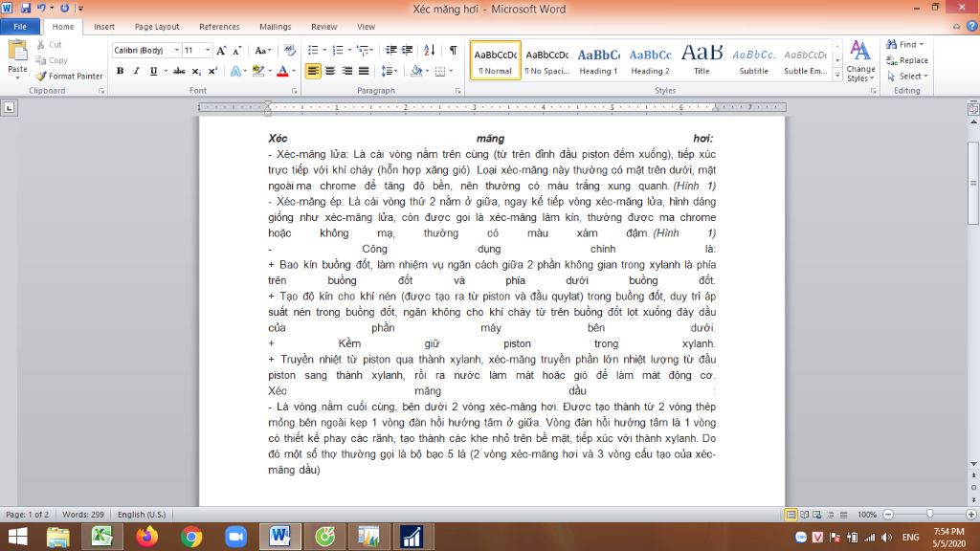This screenshot has height=551, width=980.
Task: Switch to the Insert tab
Action: (x=104, y=26)
